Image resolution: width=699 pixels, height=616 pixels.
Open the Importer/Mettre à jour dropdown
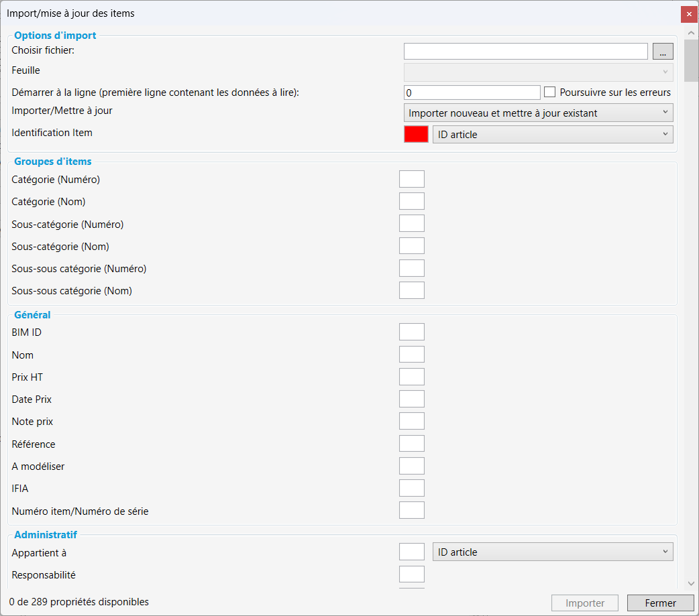(539, 113)
